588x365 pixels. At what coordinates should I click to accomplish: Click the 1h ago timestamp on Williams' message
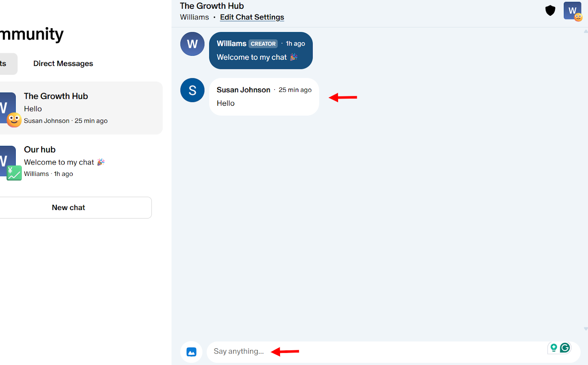pyautogui.click(x=295, y=44)
